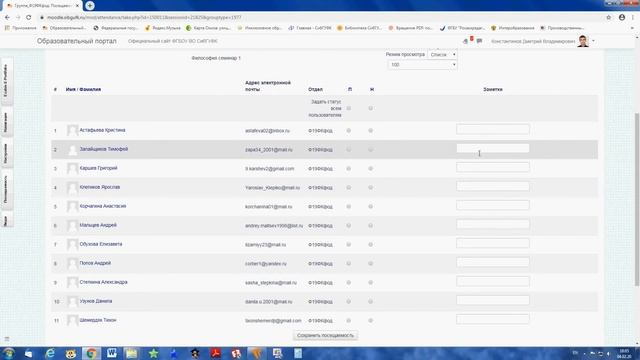Click Сохранить посещаемость button
This screenshot has height=360, width=640.
tap(325, 336)
